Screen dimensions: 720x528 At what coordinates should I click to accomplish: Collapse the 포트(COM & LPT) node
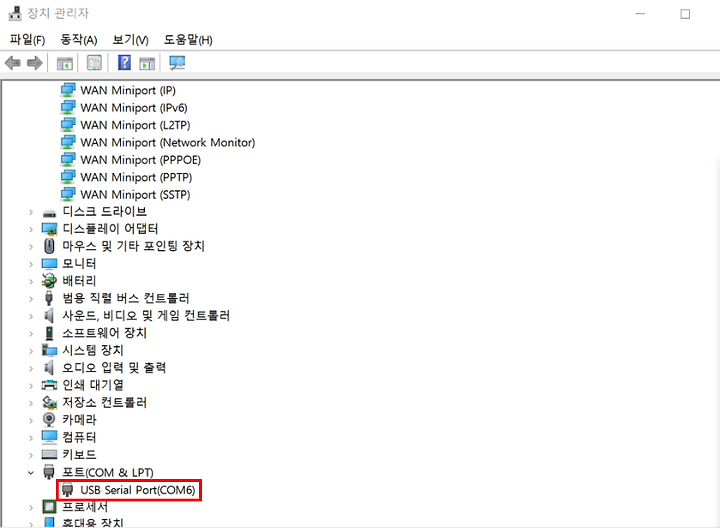tap(31, 473)
